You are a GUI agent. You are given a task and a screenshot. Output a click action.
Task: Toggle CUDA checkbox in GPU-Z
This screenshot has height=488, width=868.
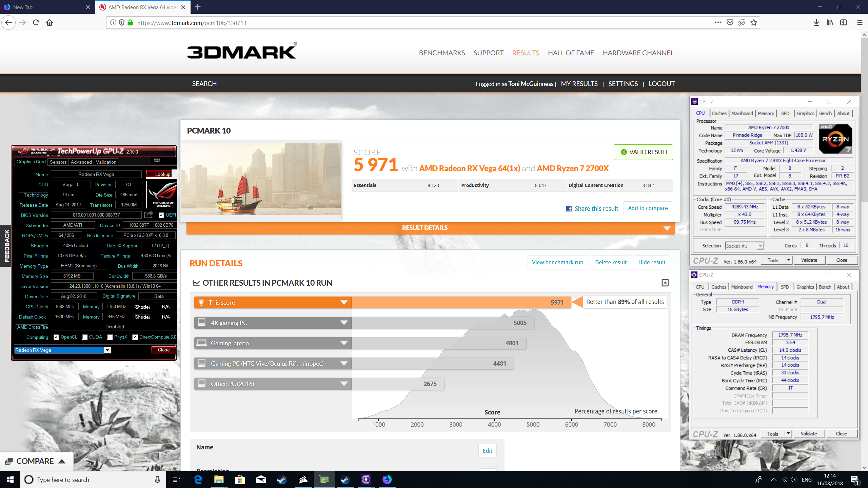click(85, 337)
